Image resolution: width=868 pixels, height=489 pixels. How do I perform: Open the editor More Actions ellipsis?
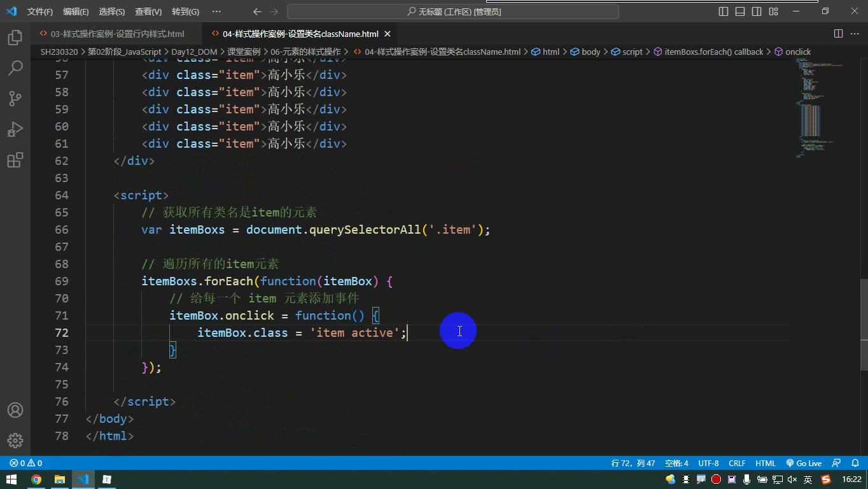855,34
